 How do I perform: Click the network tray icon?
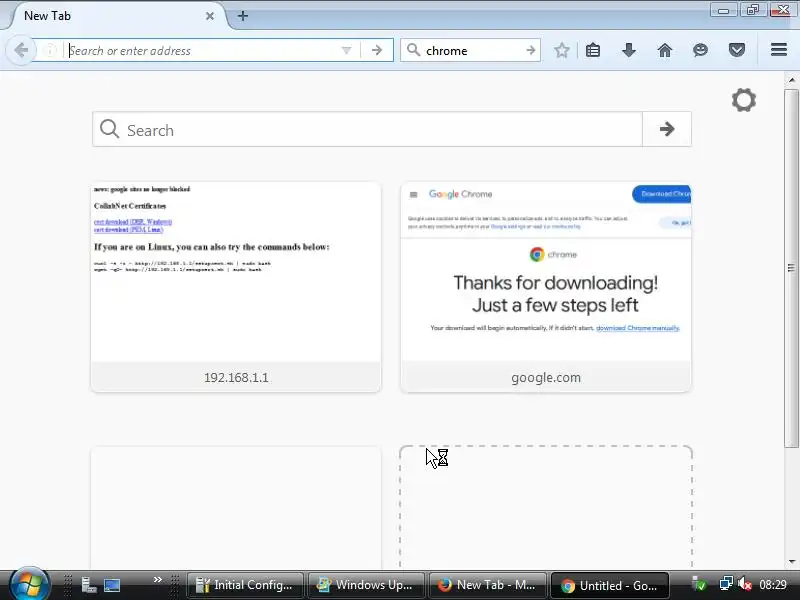click(x=726, y=584)
